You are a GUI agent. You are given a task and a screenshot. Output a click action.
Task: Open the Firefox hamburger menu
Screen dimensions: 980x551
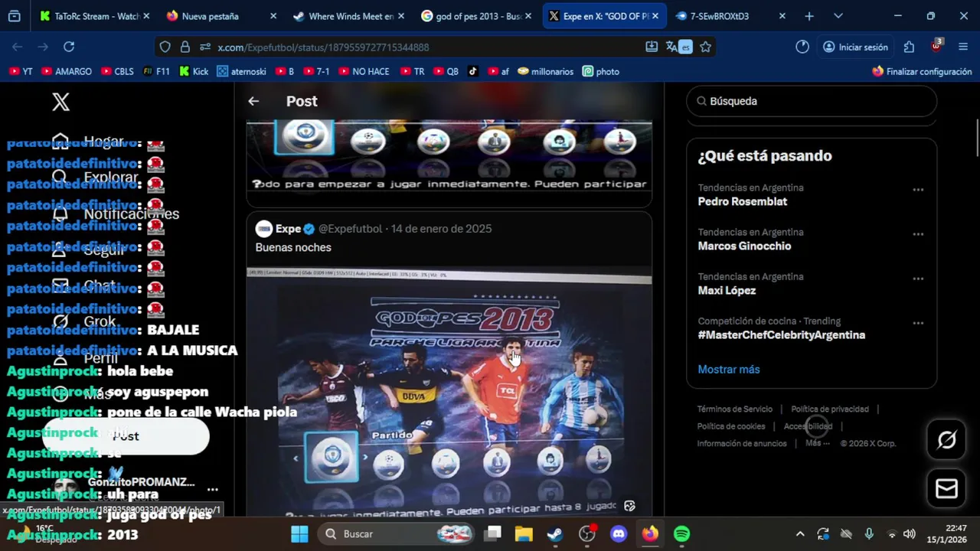click(963, 47)
